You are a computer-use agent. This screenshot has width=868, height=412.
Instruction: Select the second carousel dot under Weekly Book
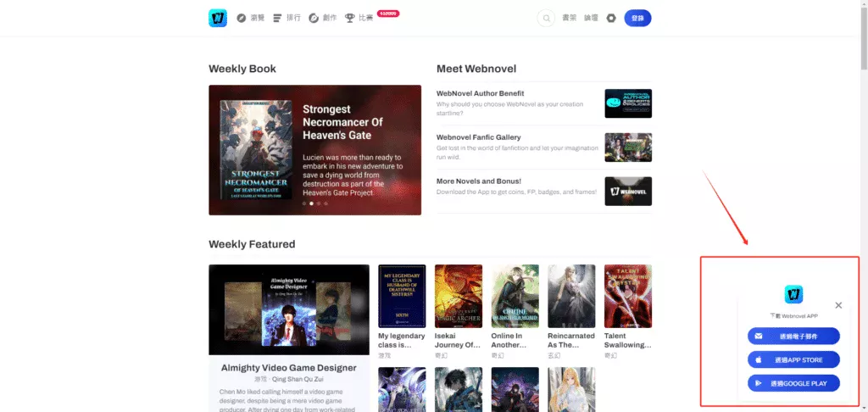point(311,203)
